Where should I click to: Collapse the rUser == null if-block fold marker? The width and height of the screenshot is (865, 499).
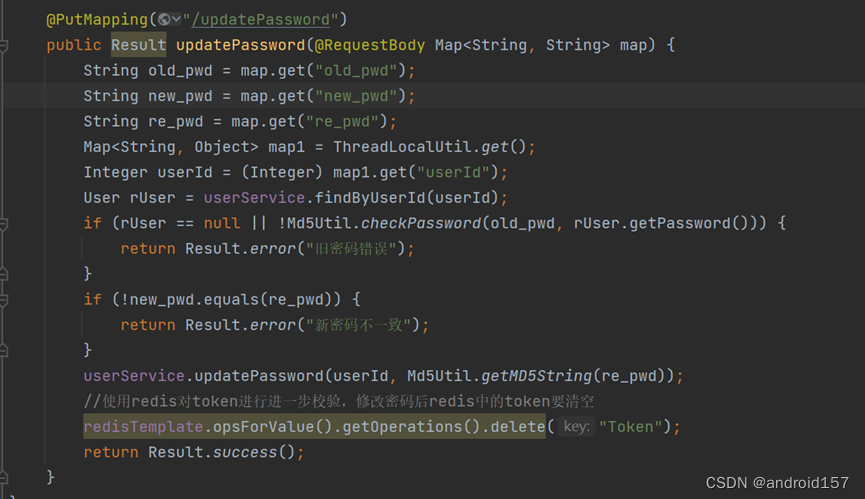[x=4, y=224]
